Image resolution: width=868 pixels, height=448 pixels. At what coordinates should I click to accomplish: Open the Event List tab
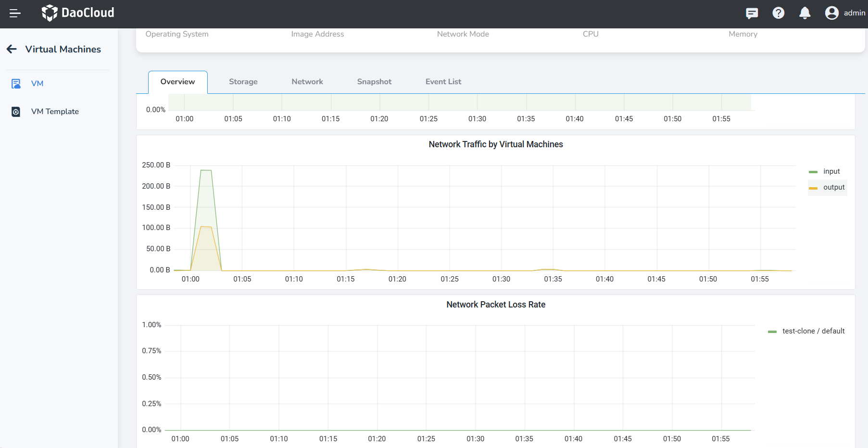(443, 82)
